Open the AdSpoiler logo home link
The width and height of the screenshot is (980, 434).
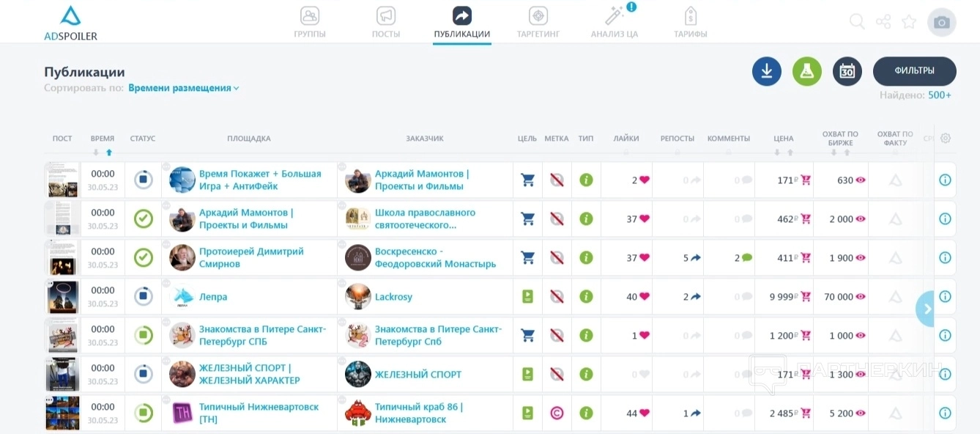pos(70,23)
